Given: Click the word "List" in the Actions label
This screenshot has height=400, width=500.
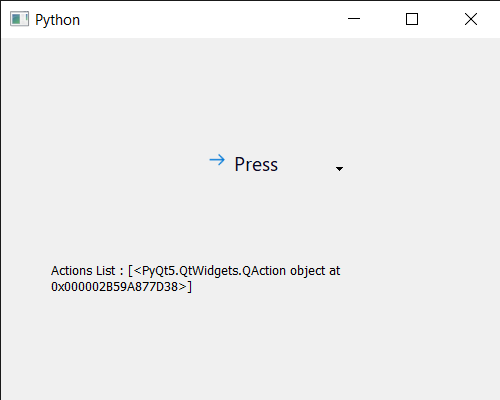Looking at the screenshot, I should click(106, 271).
